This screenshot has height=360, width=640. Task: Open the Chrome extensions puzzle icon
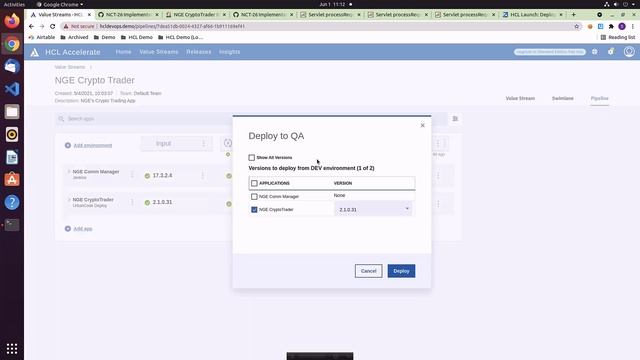tap(611, 26)
